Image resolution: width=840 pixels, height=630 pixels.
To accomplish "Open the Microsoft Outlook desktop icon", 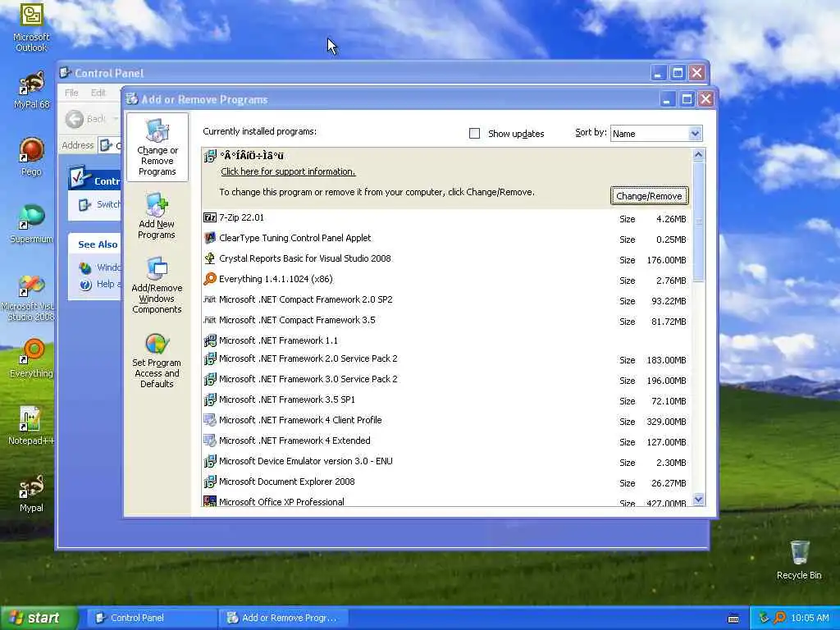I will pyautogui.click(x=31, y=27).
